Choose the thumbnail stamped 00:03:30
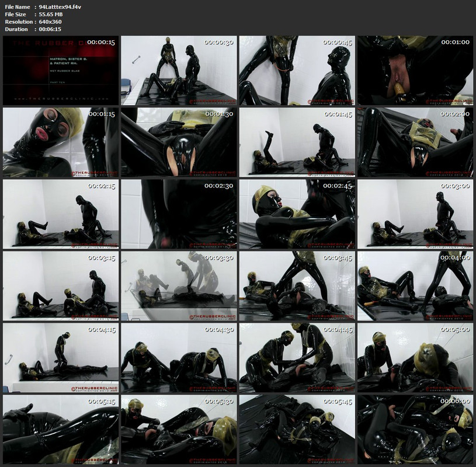 179,286
